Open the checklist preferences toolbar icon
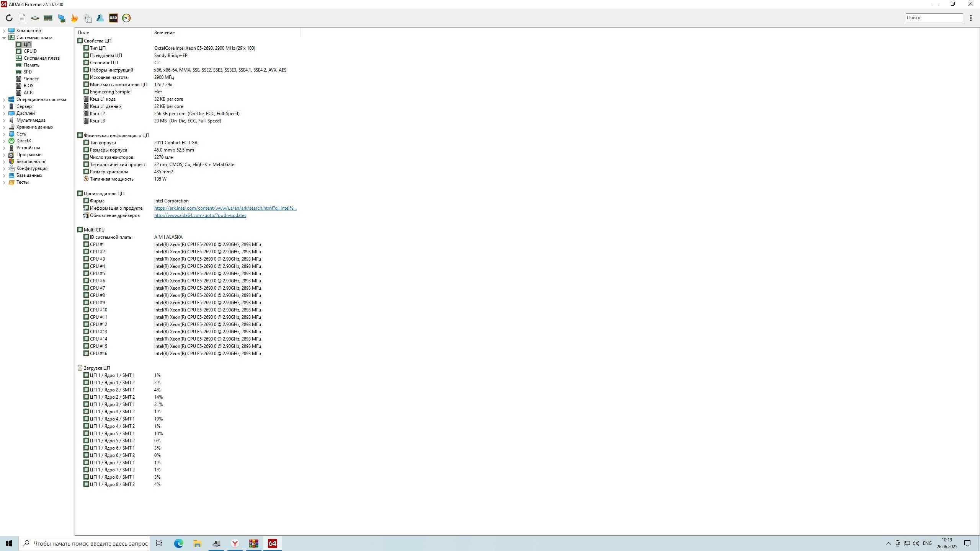Screen dimensions: 980x551 tap(88, 18)
